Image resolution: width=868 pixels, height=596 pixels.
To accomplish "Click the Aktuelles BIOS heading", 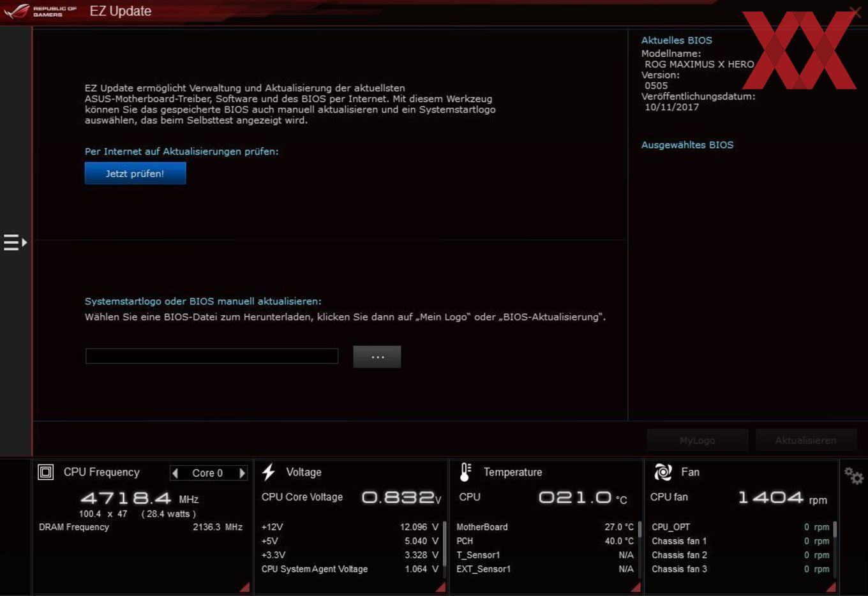I will tap(677, 40).
